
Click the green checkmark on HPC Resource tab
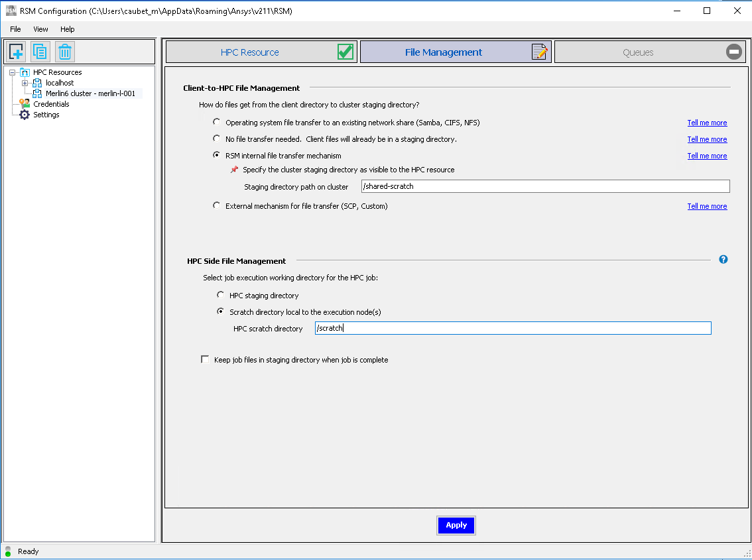(344, 51)
